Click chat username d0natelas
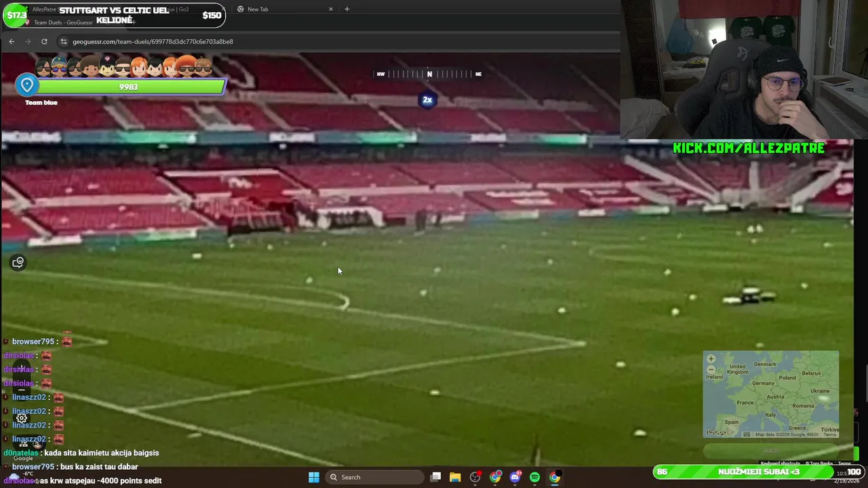 point(21,453)
